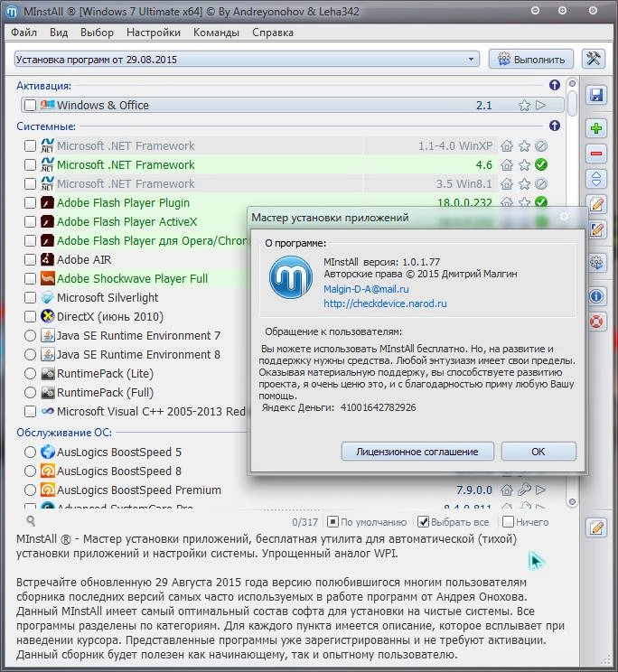Click the red minus remove icon
The height and width of the screenshot is (672, 618).
(596, 154)
